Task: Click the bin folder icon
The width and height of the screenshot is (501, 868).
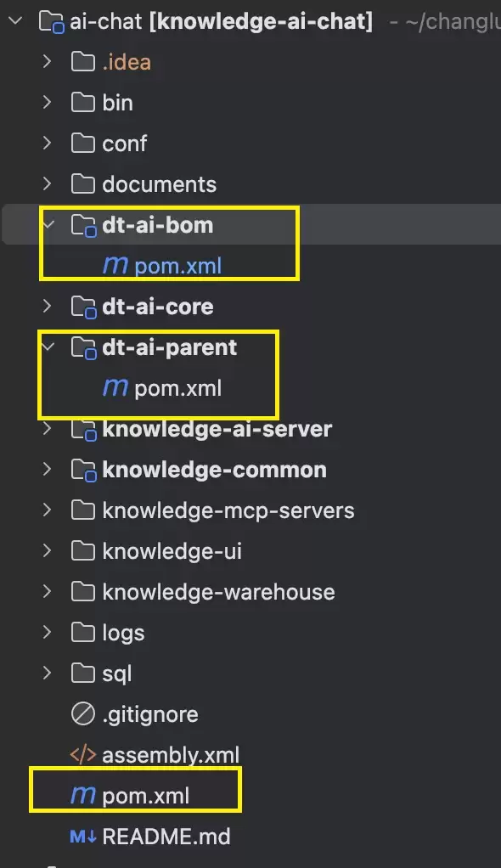Action: [x=83, y=103]
